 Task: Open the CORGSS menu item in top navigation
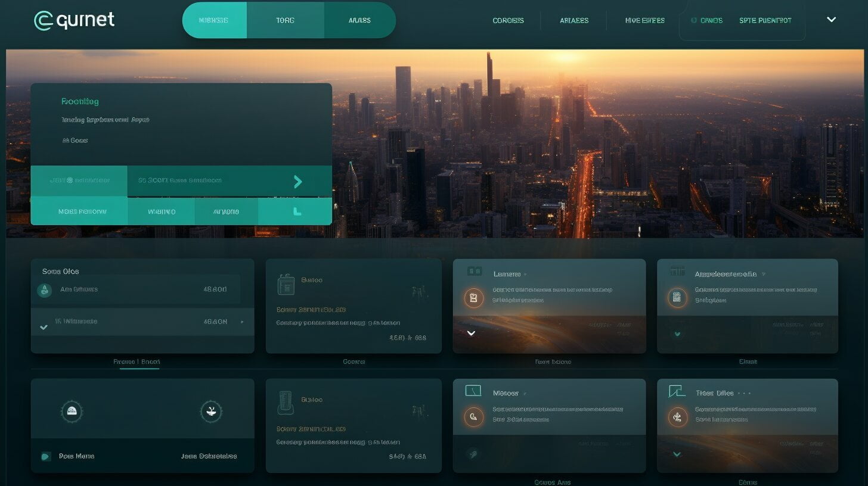pos(508,20)
